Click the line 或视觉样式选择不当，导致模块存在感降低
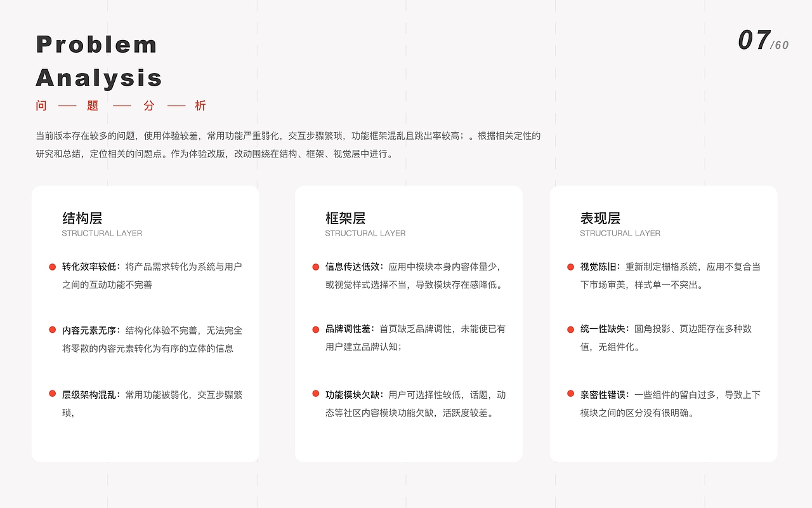The height and width of the screenshot is (508, 812). point(415,285)
